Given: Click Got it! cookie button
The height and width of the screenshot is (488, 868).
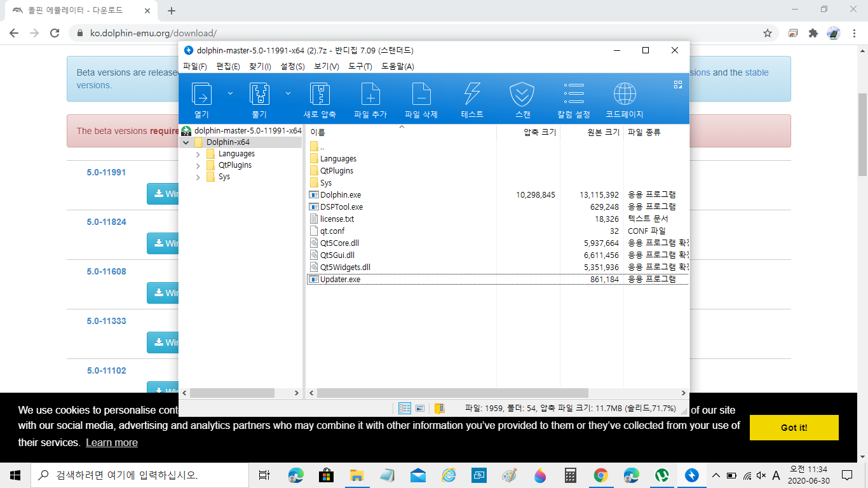Looking at the screenshot, I should point(794,428).
